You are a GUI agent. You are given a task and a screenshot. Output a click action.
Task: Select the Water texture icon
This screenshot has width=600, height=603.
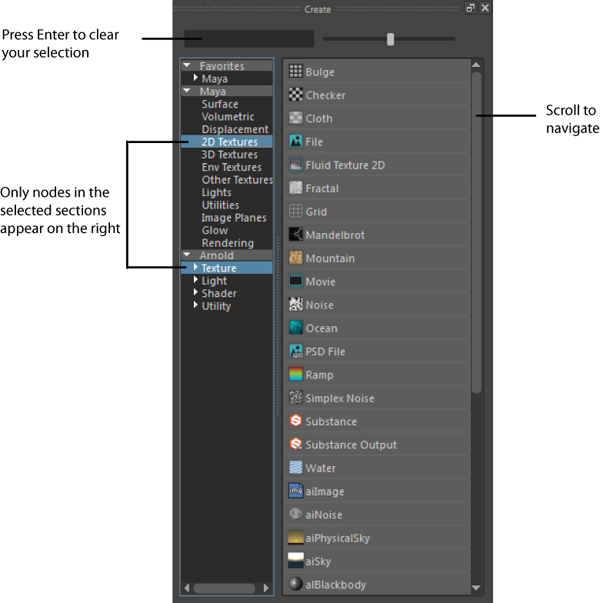(x=296, y=468)
